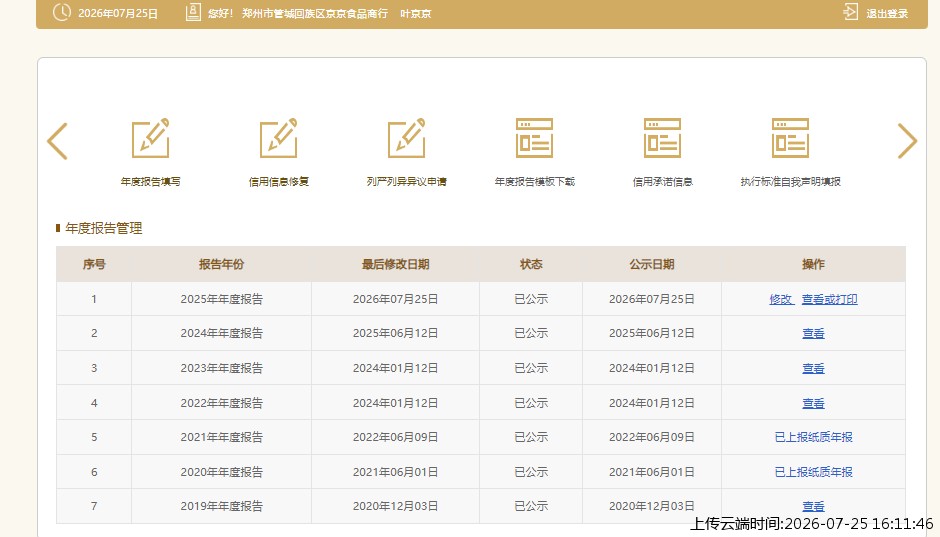This screenshot has height=537, width=940.
Task: Click the user profile icon in header
Action: (x=193, y=12)
